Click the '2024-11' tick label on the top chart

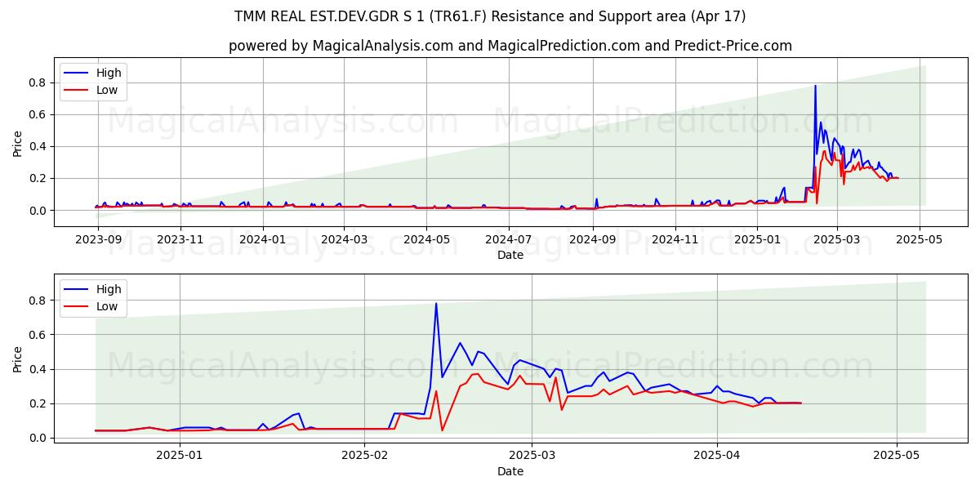[675, 239]
